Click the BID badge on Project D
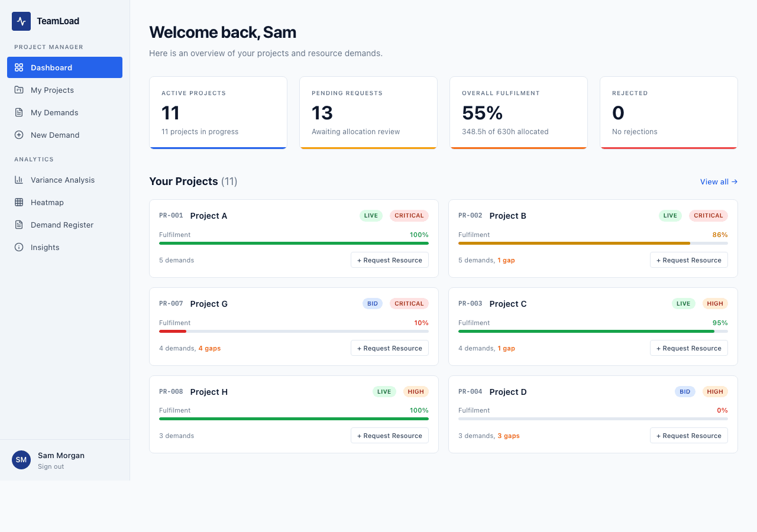Image resolution: width=757 pixels, height=532 pixels. (x=685, y=391)
